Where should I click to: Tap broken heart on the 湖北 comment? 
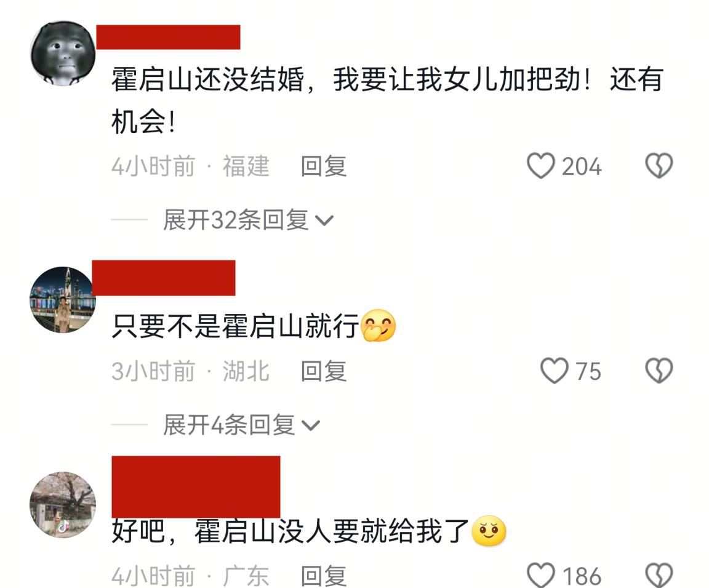tap(659, 371)
